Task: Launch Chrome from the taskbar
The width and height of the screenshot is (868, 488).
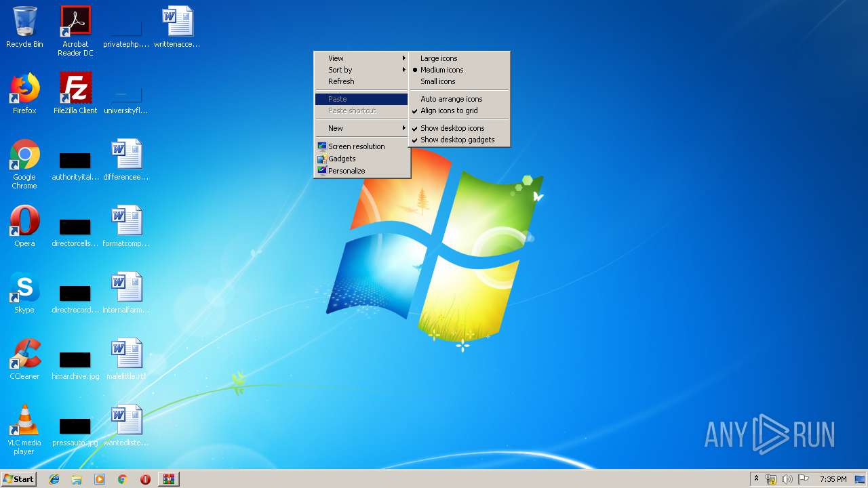Action: click(122, 479)
